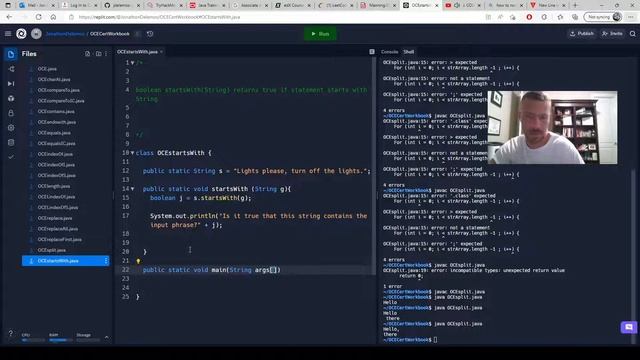640x360 pixels.
Task: Open the Database sidebar icon
Action: click(11, 142)
